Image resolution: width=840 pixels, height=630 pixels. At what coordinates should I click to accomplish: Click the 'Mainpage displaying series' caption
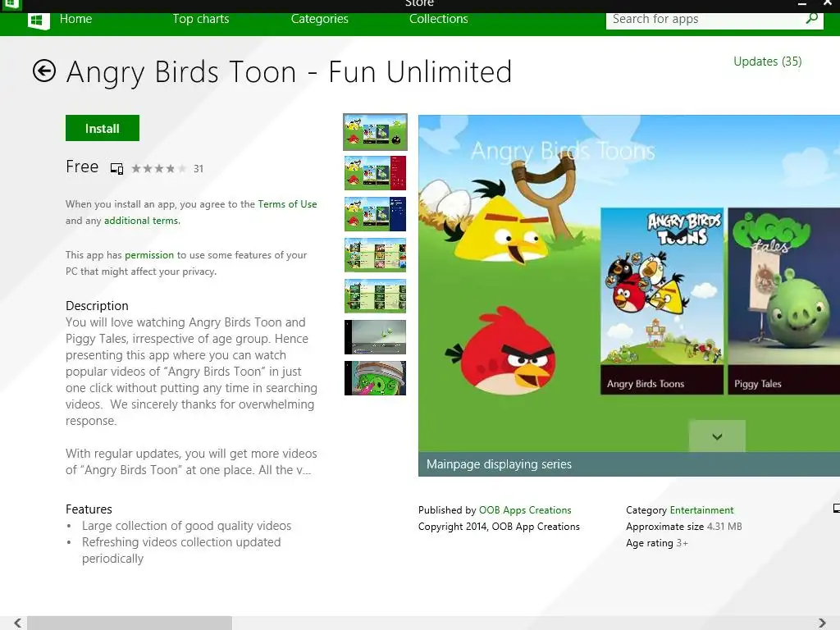tap(499, 464)
